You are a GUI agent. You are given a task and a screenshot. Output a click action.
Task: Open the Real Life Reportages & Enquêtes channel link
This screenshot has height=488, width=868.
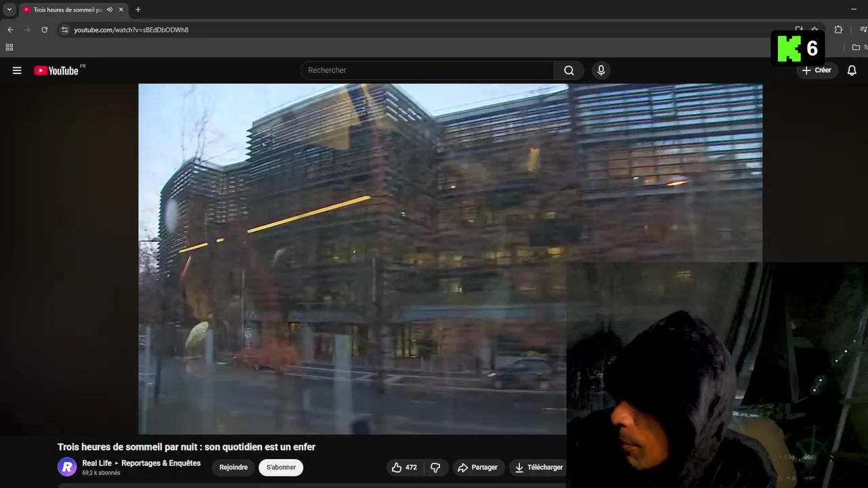tap(141, 463)
